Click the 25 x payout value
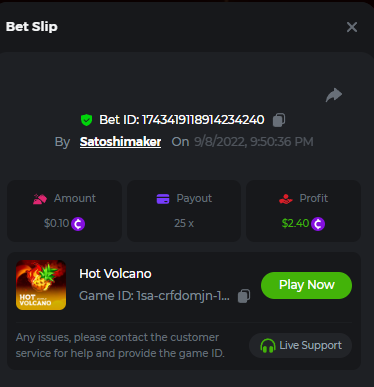 (184, 223)
